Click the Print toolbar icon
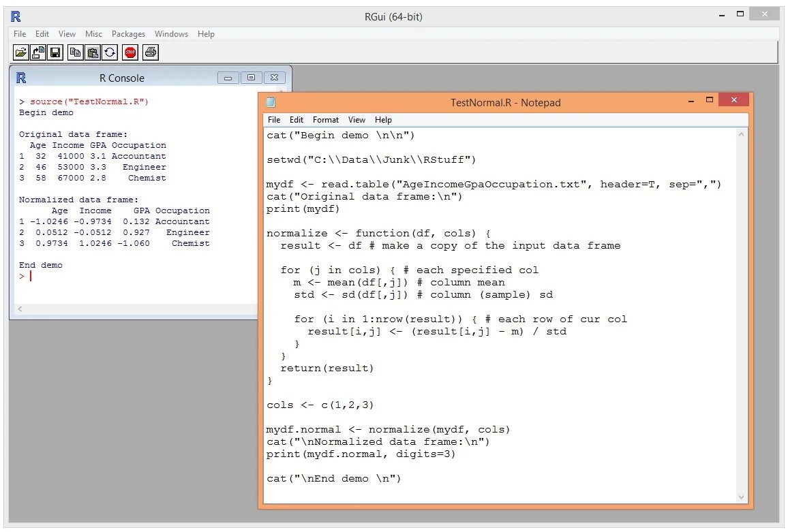 coord(150,52)
